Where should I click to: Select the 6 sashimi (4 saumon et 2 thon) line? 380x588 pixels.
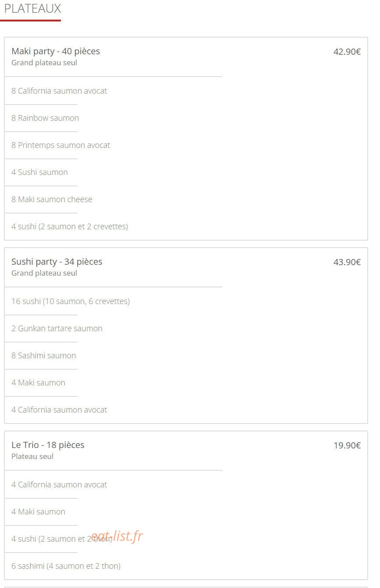(66, 566)
